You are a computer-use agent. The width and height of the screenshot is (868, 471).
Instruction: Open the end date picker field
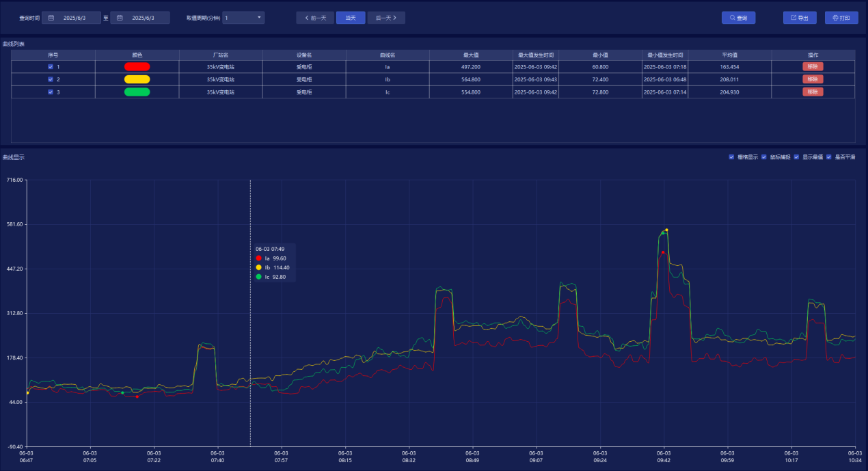(x=143, y=18)
